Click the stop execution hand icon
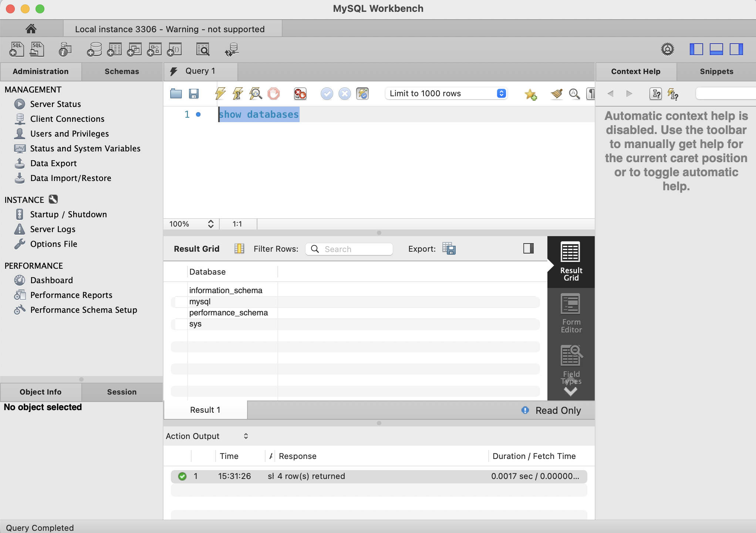The image size is (756, 533). 274,94
